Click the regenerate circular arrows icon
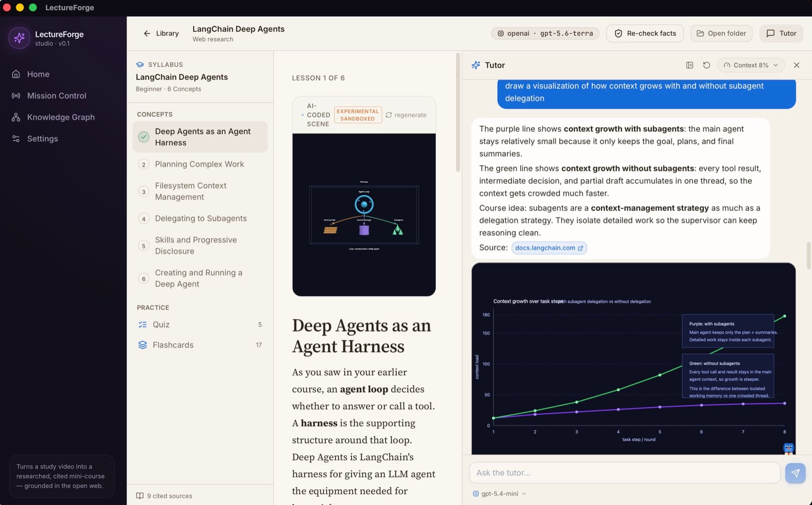This screenshot has width=812, height=505. (x=388, y=115)
